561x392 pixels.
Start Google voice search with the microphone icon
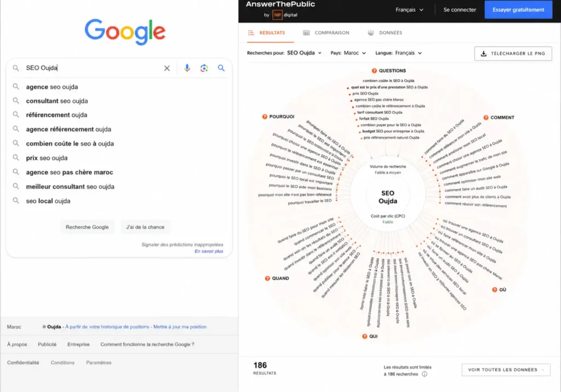tap(187, 68)
